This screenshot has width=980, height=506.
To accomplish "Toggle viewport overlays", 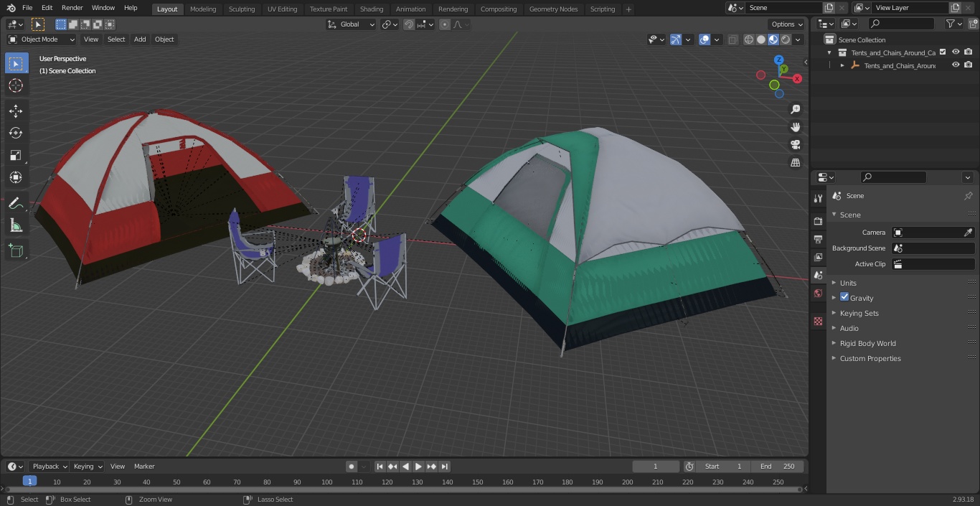I will pyautogui.click(x=705, y=39).
